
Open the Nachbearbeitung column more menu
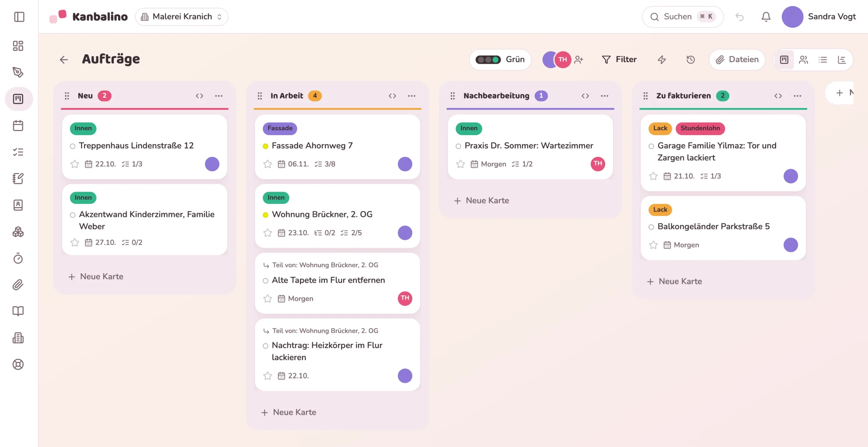coord(605,96)
